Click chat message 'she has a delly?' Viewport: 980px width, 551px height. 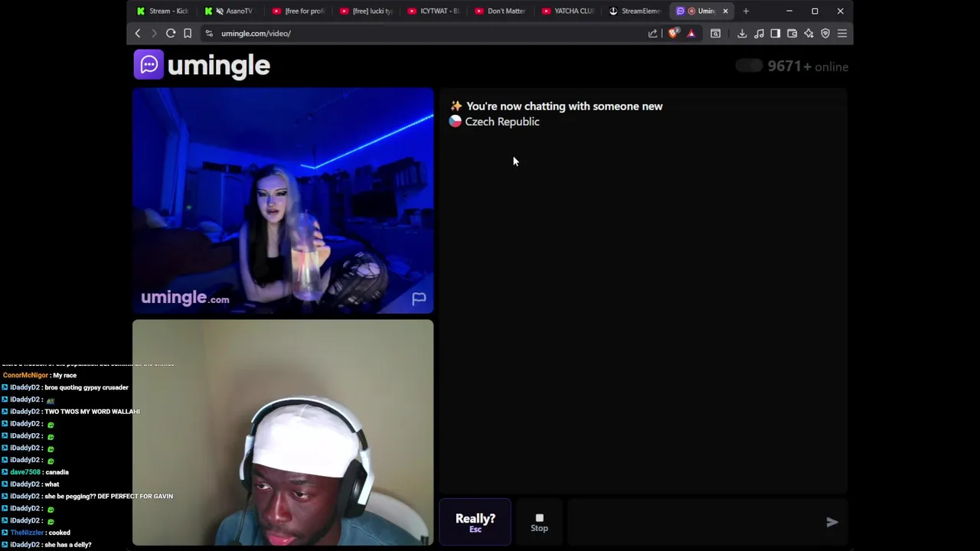point(68,545)
